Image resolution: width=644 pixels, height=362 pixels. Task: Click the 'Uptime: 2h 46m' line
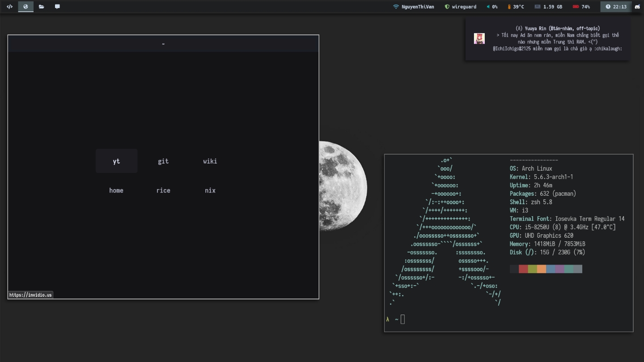click(x=531, y=185)
